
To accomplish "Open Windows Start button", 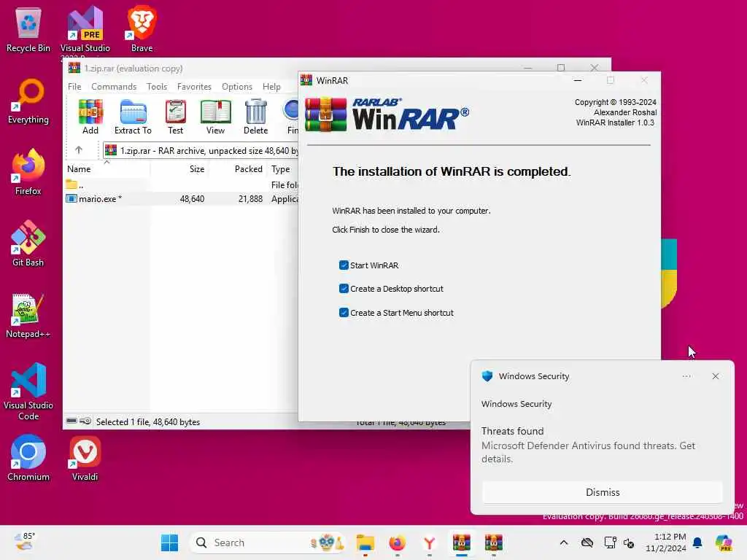I will (x=169, y=542).
